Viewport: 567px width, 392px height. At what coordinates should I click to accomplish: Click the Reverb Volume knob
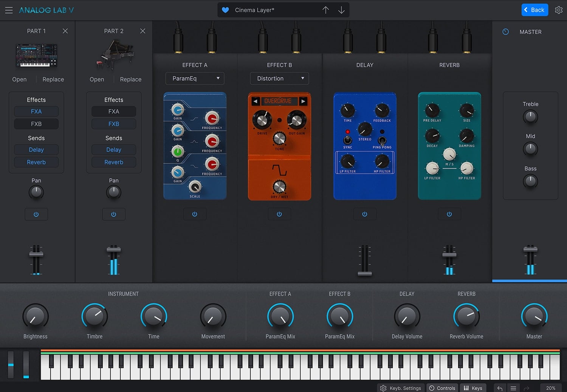[466, 316]
